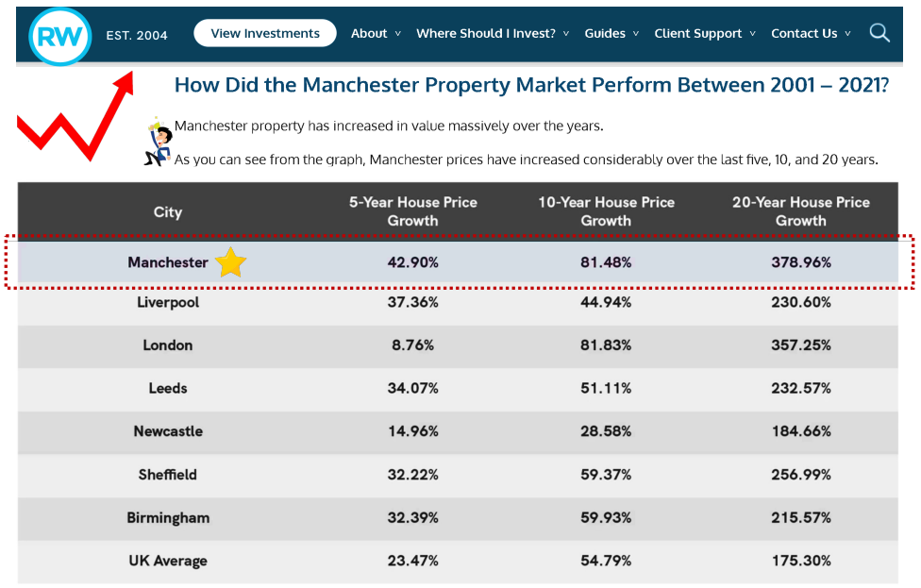Click the UK Average row label
This screenshot has height=588, width=921.
click(167, 561)
